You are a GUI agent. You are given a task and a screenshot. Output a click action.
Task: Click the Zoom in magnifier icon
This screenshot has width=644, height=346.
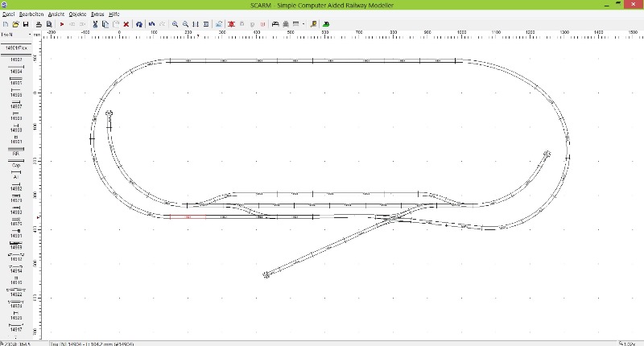(175, 24)
